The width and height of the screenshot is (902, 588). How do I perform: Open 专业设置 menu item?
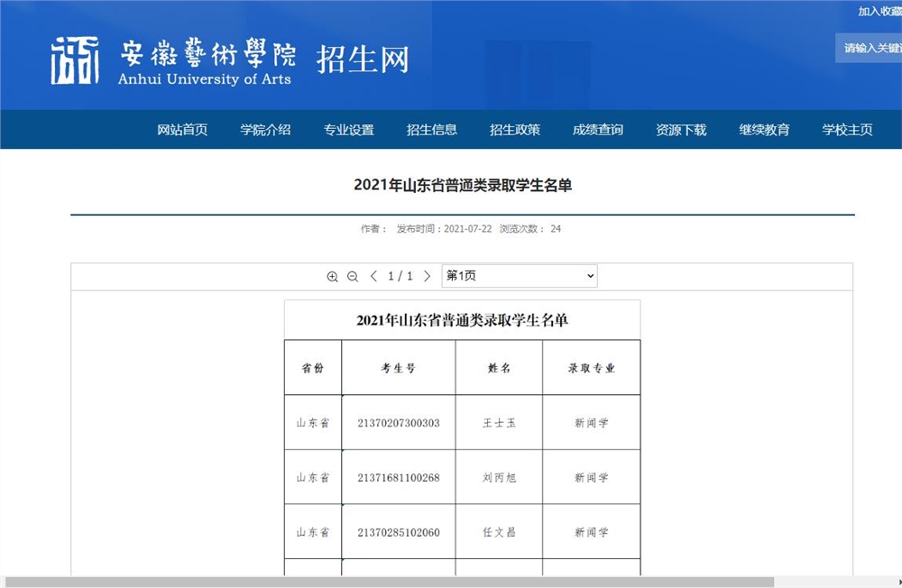(348, 130)
